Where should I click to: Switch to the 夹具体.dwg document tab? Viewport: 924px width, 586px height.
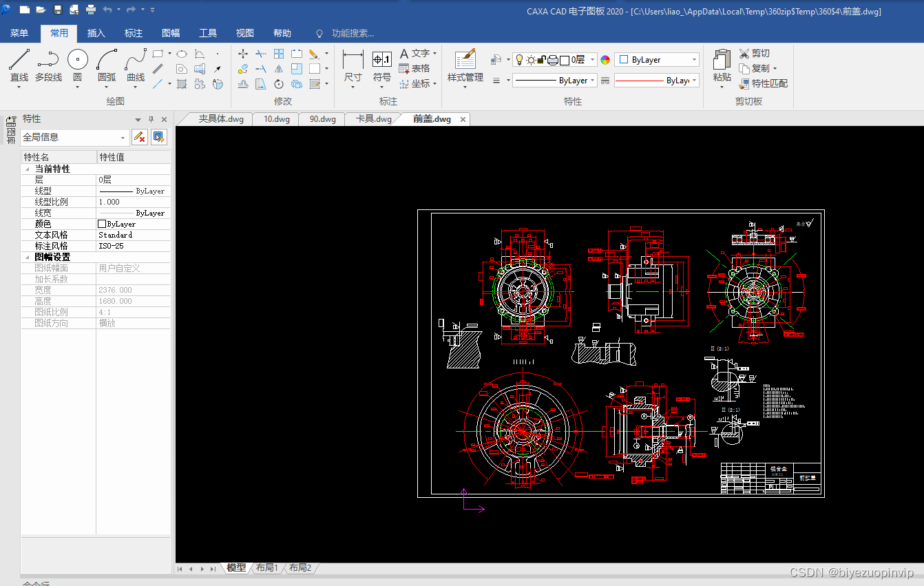tap(221, 119)
